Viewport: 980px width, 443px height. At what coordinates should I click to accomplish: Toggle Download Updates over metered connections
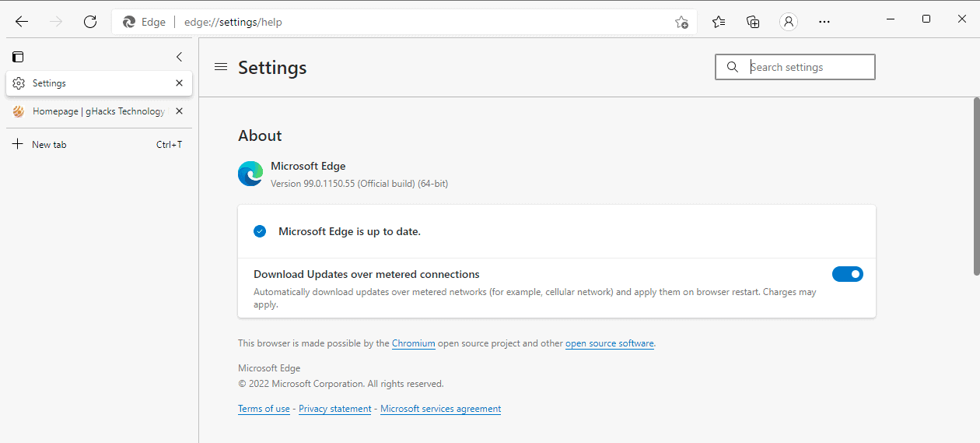[848, 274]
